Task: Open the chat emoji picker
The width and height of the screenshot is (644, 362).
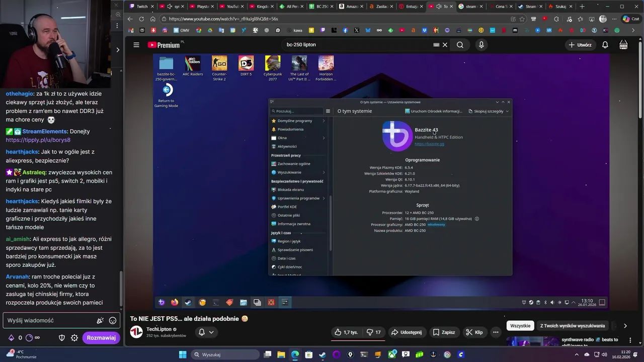Action: 113,320
